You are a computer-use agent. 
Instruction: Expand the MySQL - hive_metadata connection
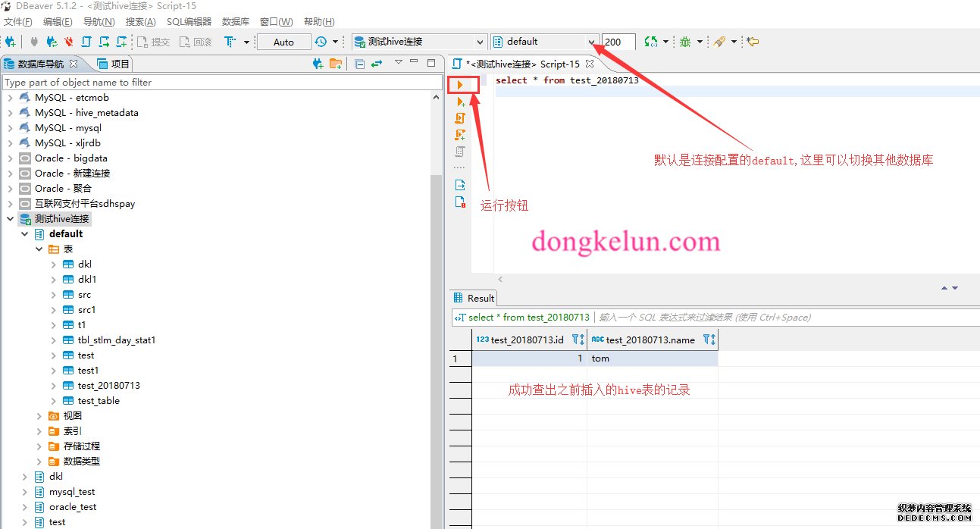pyautogui.click(x=11, y=113)
